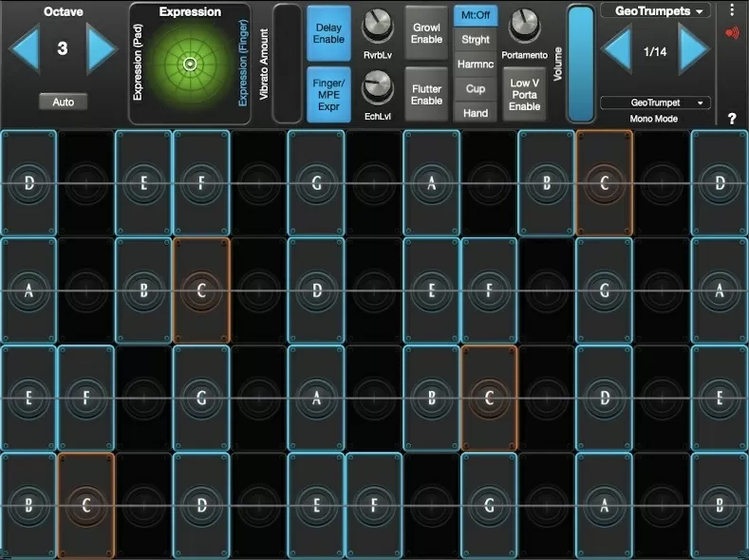Screen dimensions: 749x560
Task: Decrease octave with the left arrow
Action: tap(25, 48)
